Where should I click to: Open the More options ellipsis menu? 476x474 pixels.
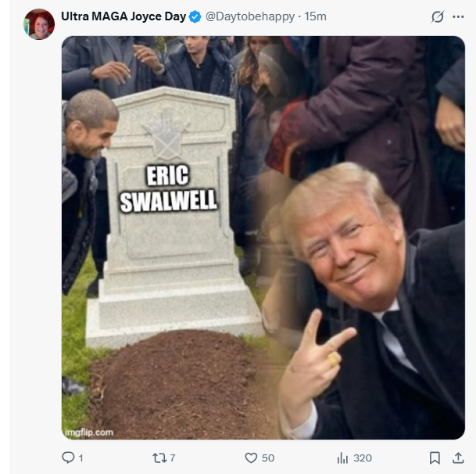click(x=458, y=17)
